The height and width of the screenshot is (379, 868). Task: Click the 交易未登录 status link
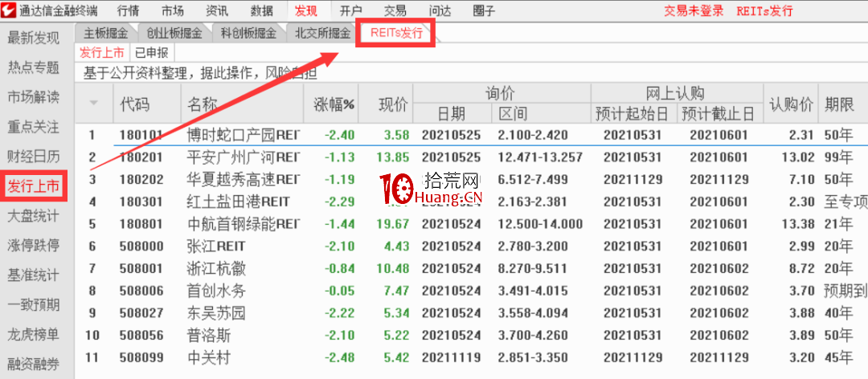pyautogui.click(x=694, y=10)
